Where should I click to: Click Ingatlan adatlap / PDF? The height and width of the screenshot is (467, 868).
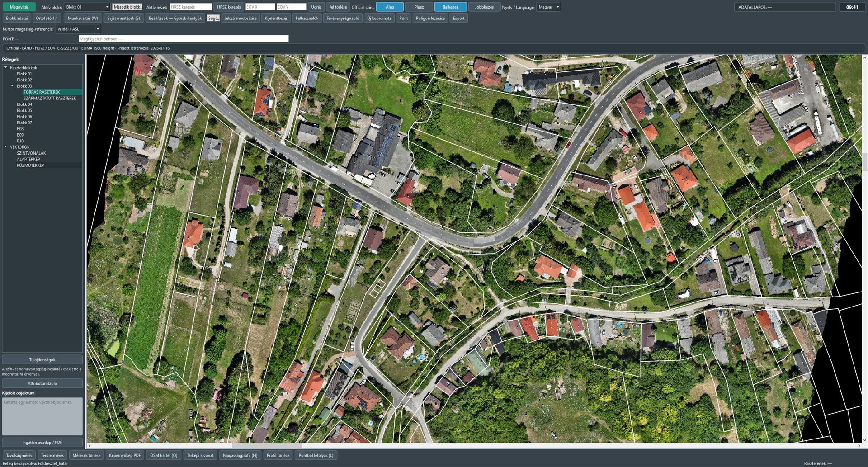(42, 443)
